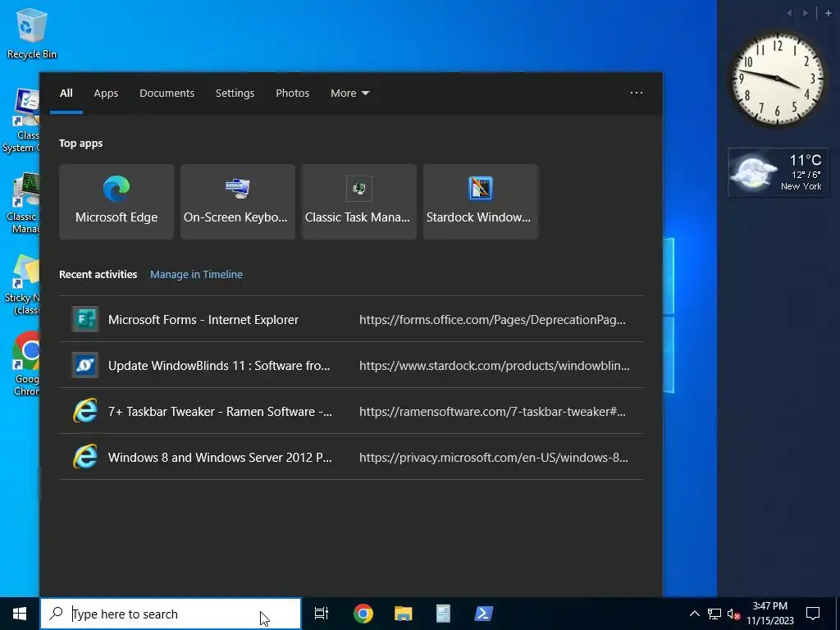The width and height of the screenshot is (840, 630).
Task: Open Classic Task Manager tile
Action: [359, 202]
